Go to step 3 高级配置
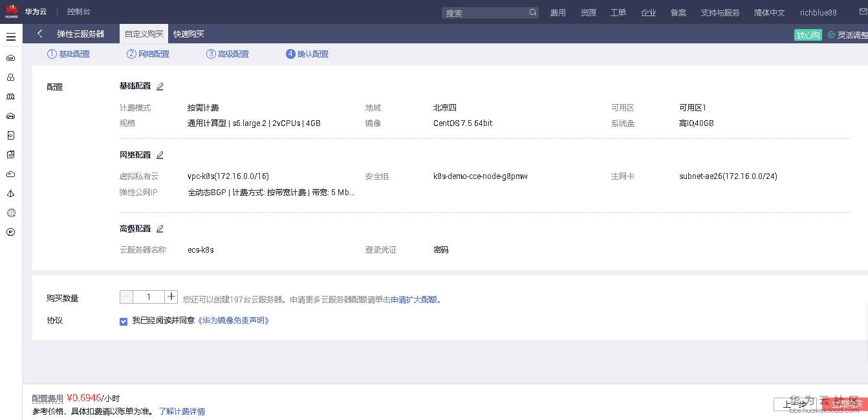This screenshot has height=420, width=868. (x=228, y=54)
